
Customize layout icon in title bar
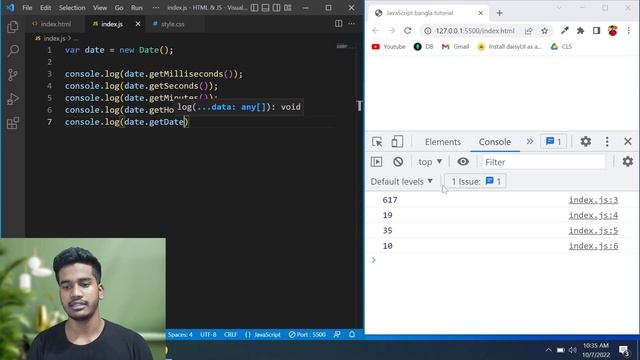[288, 8]
